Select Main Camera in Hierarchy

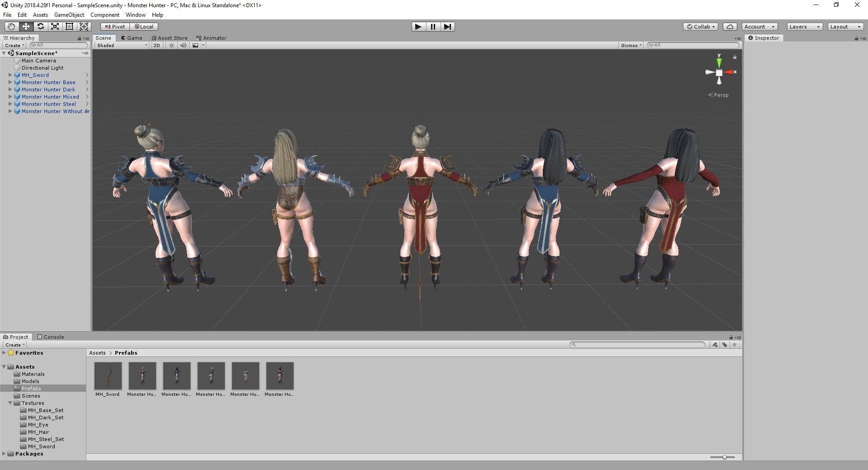(x=39, y=61)
